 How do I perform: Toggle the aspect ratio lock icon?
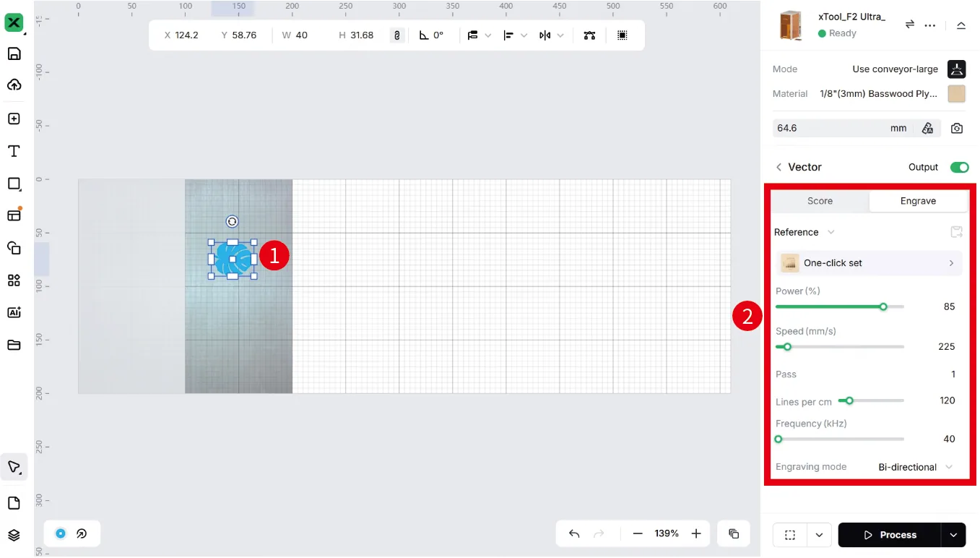[x=397, y=35]
